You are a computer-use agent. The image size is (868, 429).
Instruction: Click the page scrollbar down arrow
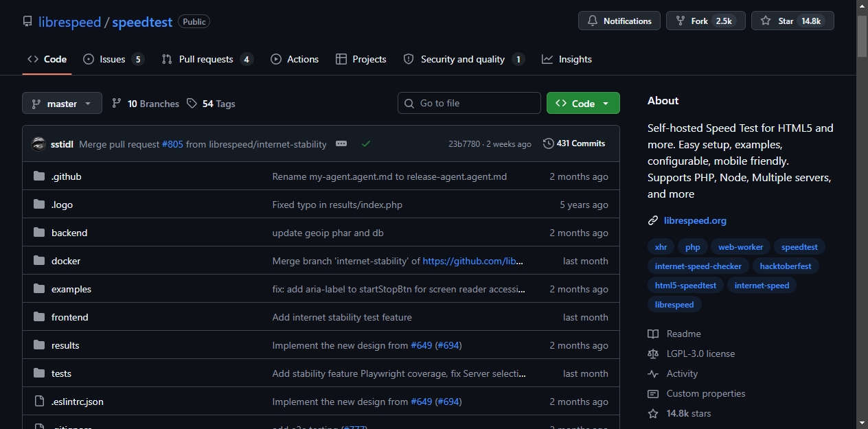click(863, 423)
